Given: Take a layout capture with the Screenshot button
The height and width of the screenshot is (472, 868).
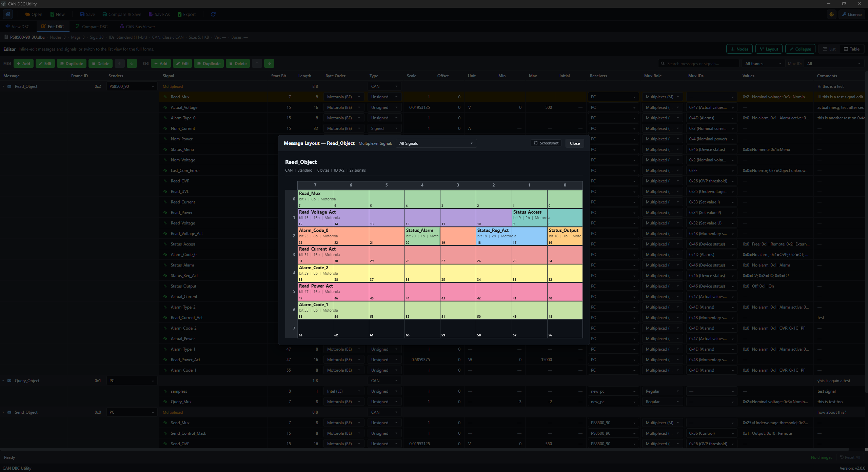Looking at the screenshot, I should 546,143.
